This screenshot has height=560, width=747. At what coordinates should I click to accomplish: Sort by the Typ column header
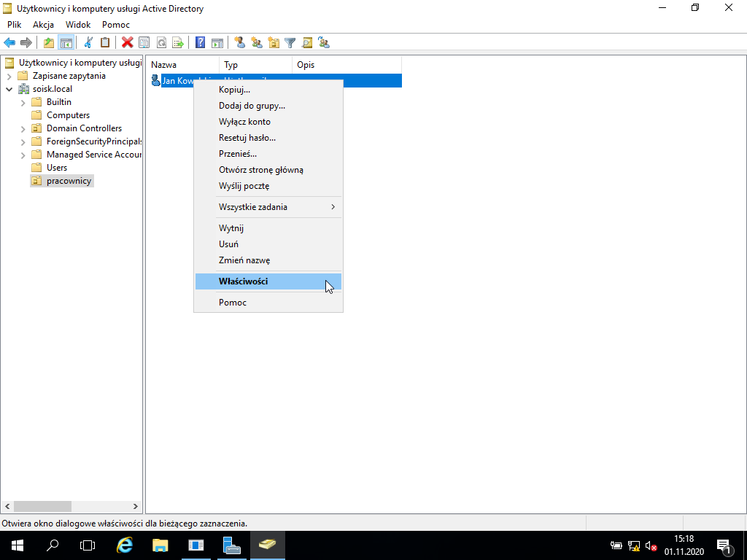point(255,65)
